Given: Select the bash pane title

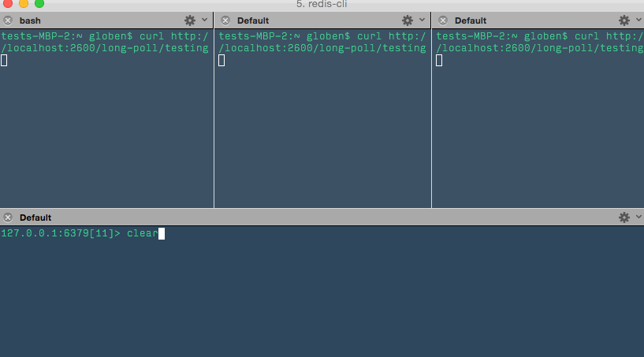Looking at the screenshot, I should (x=30, y=20).
